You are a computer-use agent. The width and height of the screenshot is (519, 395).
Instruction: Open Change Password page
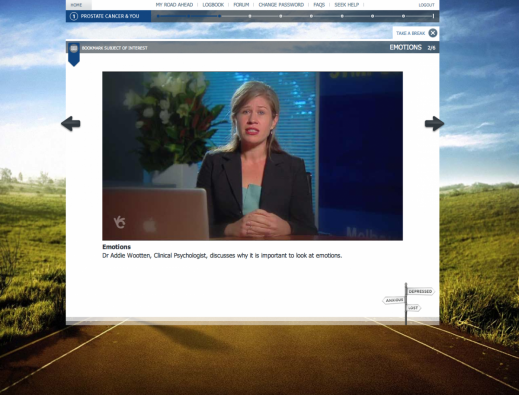pos(281,5)
